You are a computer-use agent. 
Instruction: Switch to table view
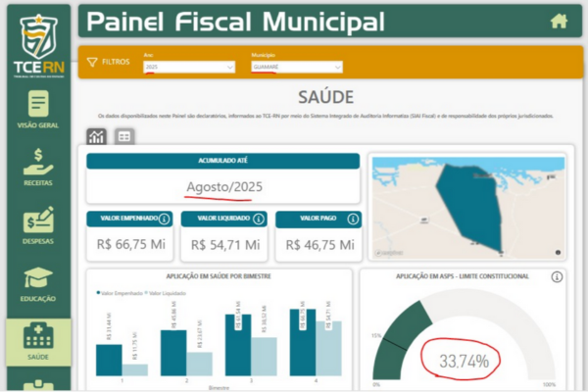click(x=124, y=136)
